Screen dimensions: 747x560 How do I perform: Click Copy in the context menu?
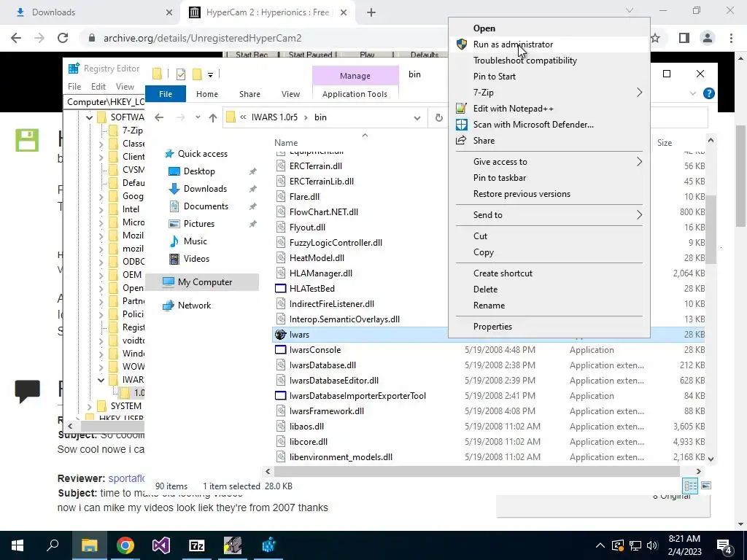[484, 252]
